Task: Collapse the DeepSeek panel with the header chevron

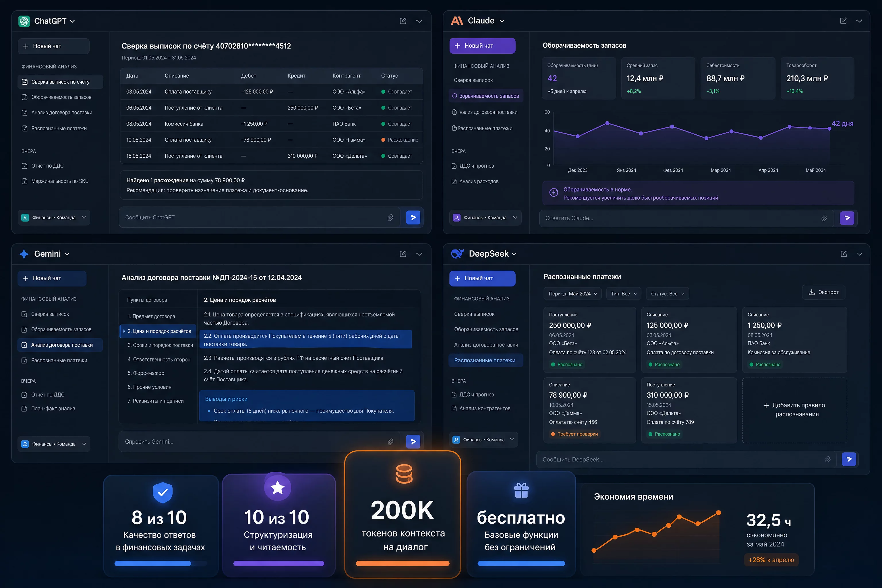Action: (860, 254)
